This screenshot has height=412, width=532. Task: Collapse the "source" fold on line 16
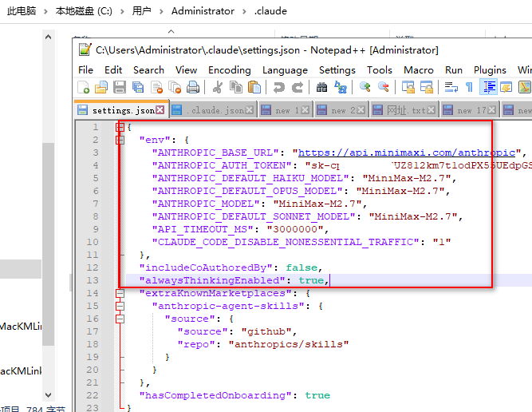click(x=120, y=319)
